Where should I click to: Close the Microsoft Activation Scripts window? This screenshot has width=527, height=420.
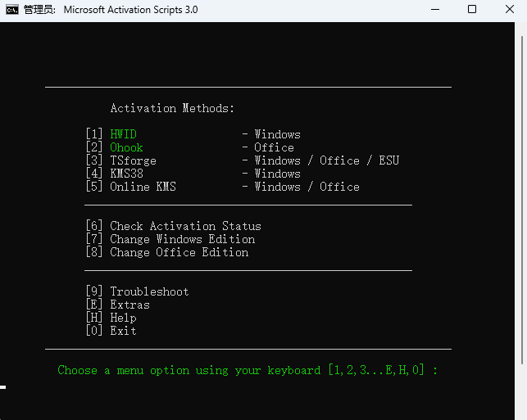(508, 10)
